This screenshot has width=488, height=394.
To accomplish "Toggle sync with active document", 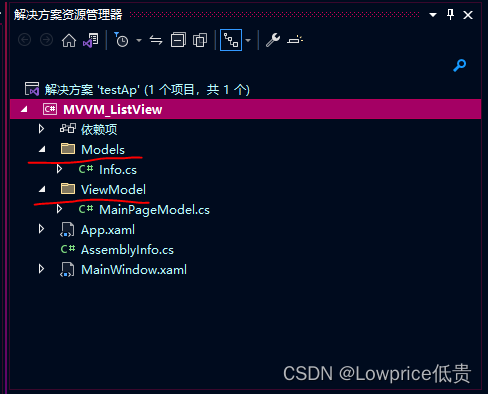I will tap(156, 40).
